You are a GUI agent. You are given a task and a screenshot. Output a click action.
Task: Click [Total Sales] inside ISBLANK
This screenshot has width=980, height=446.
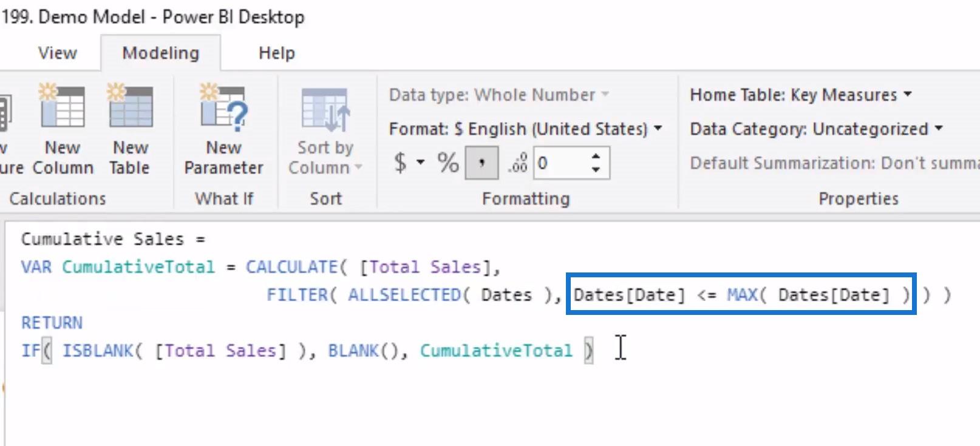click(220, 351)
